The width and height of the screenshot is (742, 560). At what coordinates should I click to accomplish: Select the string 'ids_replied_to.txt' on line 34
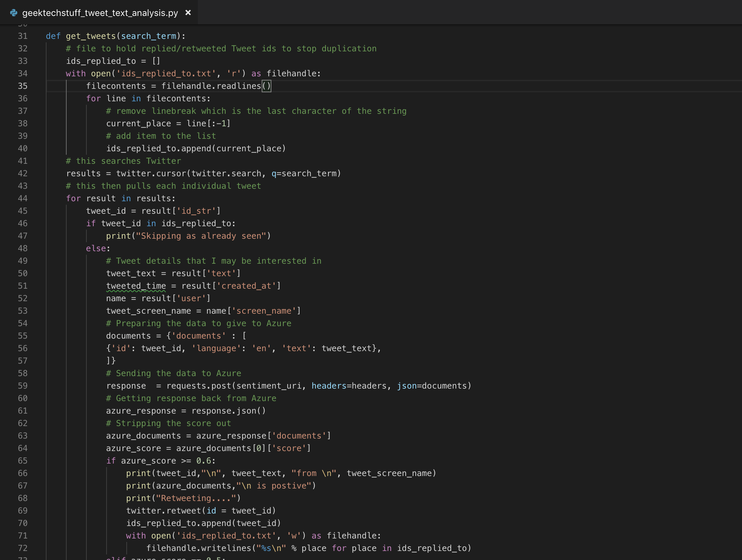pos(165,73)
